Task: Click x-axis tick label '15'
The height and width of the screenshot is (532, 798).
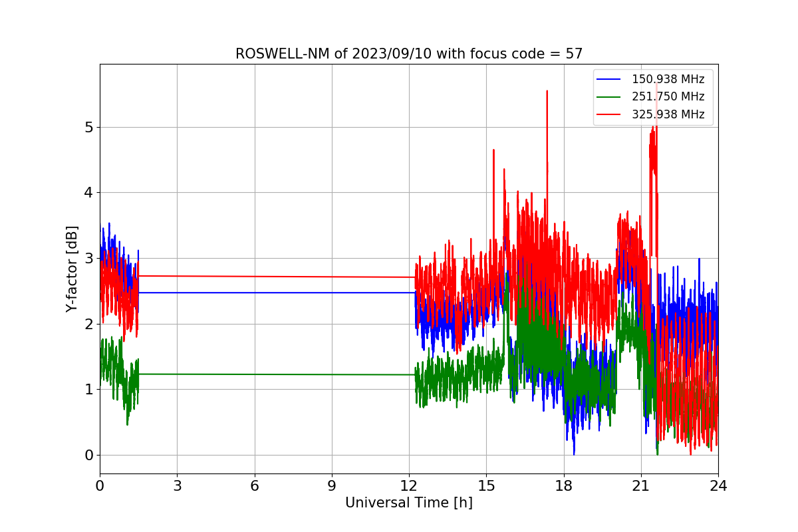Action: click(486, 486)
